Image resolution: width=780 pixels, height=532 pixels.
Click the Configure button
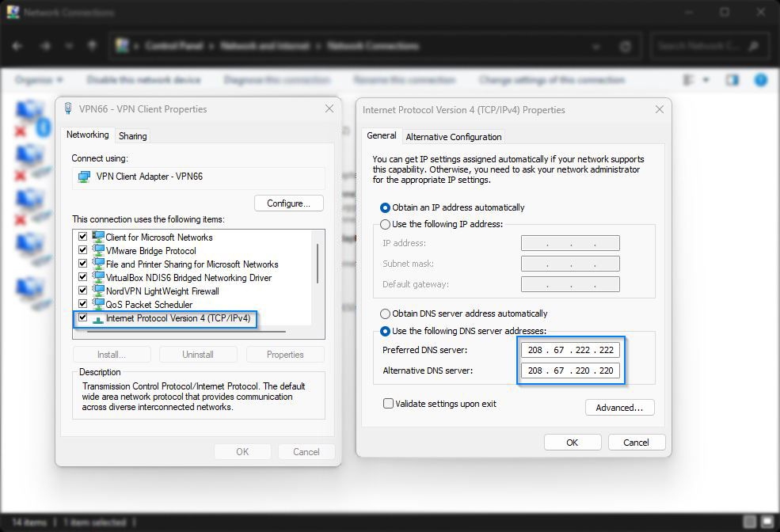tap(288, 203)
